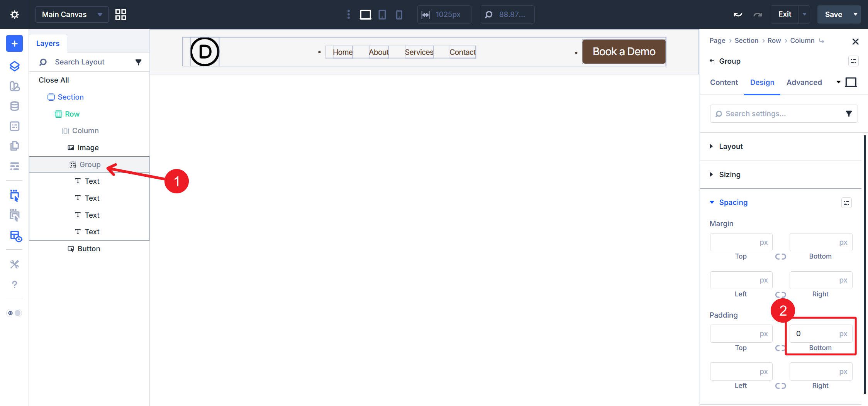Toggle the switch at the bottom of the left sidebar

pyautogui.click(x=14, y=313)
